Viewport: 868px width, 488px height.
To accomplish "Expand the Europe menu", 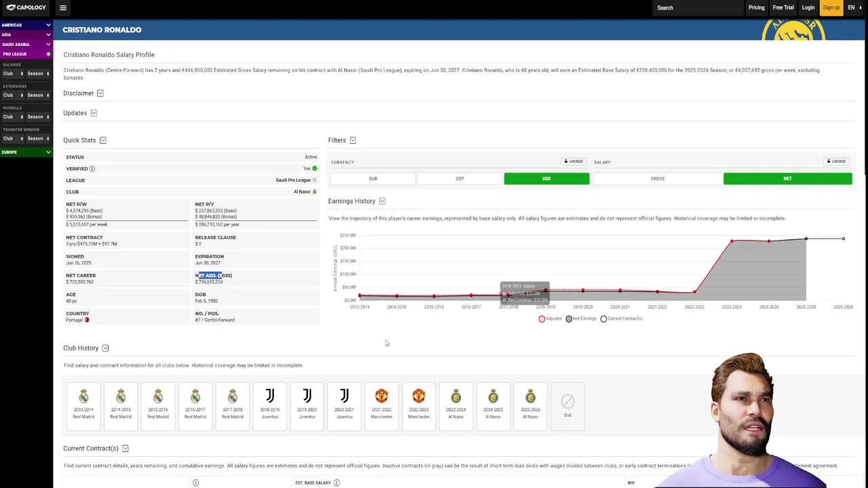I will [x=26, y=152].
